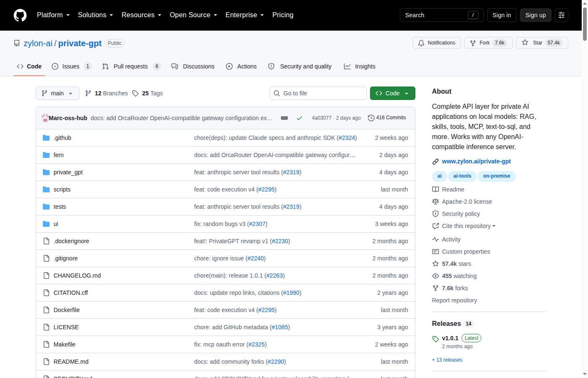Open the GitHub homepage logo

click(x=20, y=15)
